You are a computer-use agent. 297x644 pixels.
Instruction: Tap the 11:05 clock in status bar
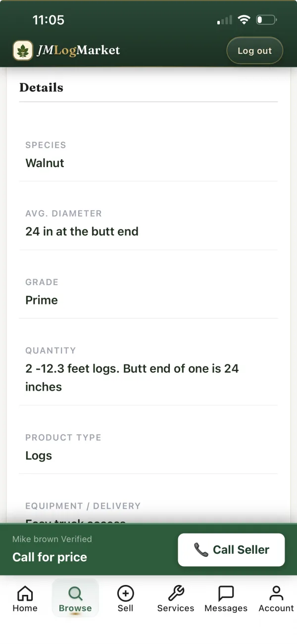coord(49,20)
